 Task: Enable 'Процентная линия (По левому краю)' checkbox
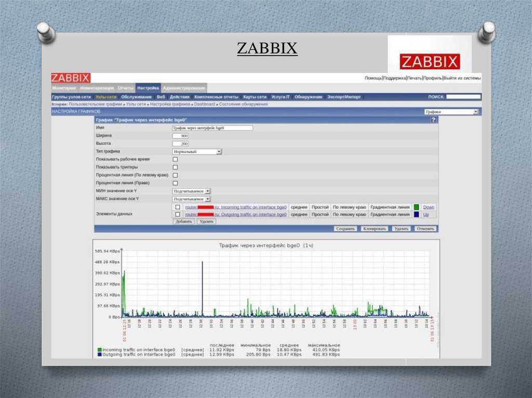(175, 175)
